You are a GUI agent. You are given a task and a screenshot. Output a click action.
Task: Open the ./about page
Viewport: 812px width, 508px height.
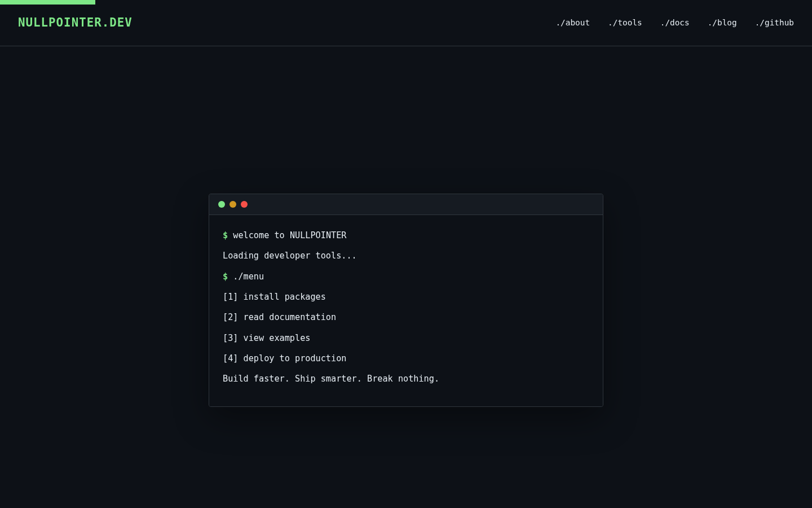(573, 23)
